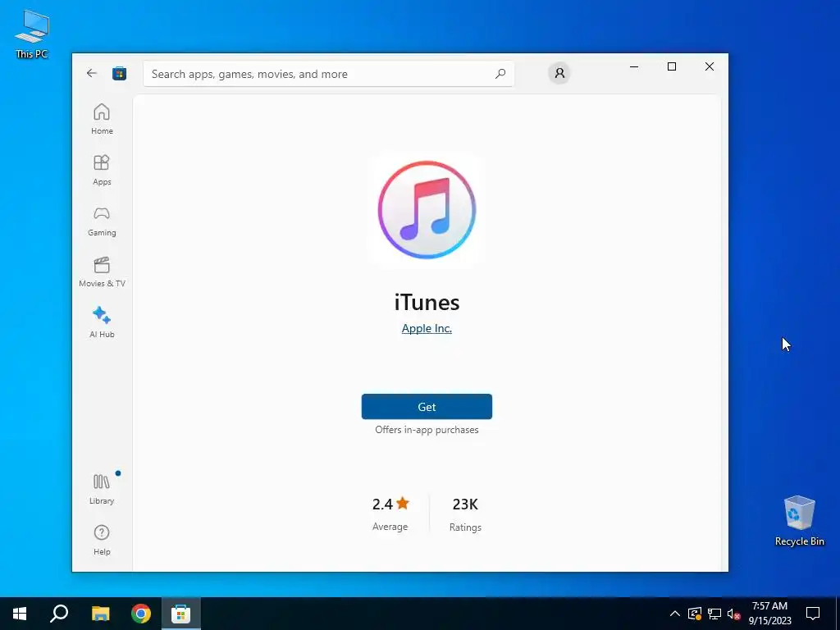The height and width of the screenshot is (630, 840).
Task: Open Gaming section in sidebar
Action: click(102, 221)
